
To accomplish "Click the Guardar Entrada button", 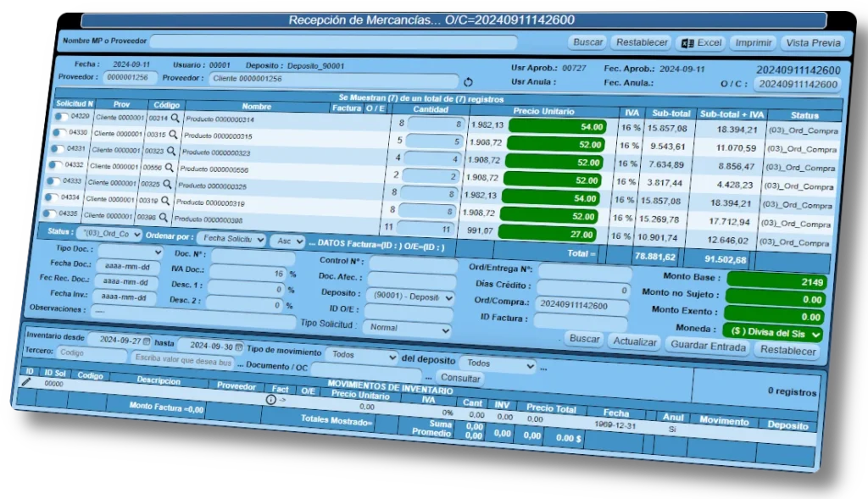I will point(708,347).
